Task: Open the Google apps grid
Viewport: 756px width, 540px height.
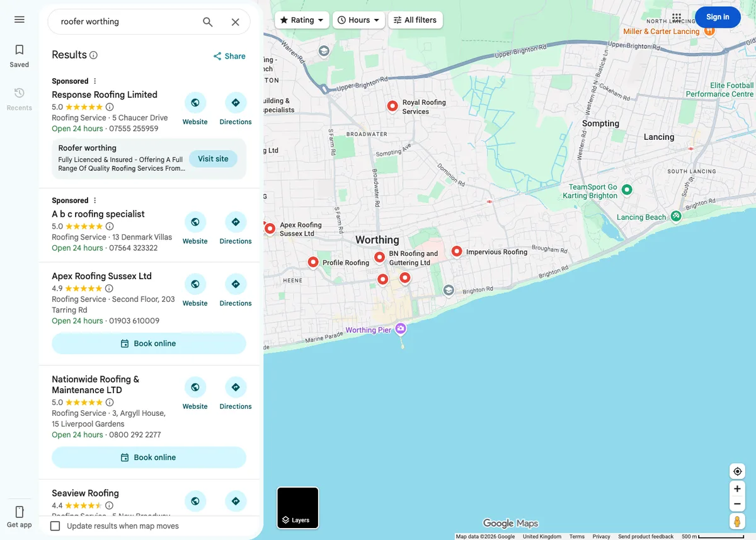Action: [677, 18]
